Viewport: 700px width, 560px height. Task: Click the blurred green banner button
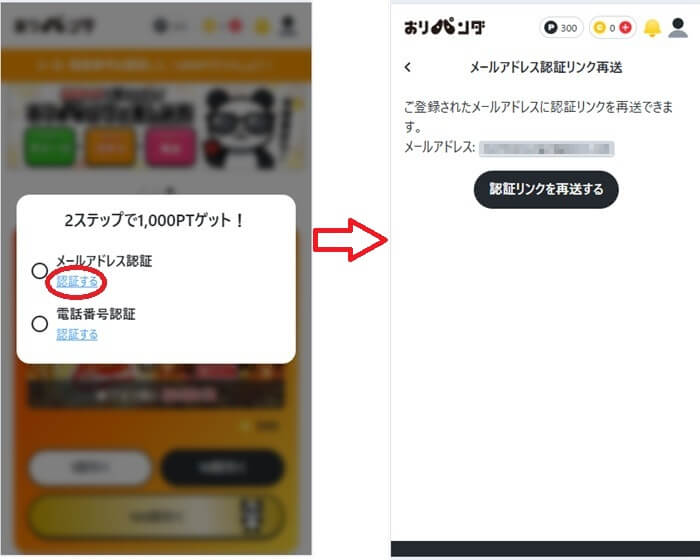(50, 147)
